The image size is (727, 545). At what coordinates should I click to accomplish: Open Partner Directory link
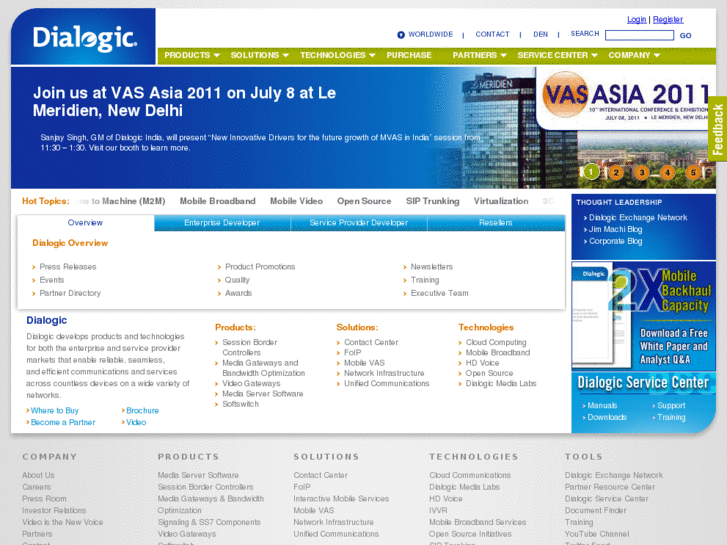point(70,293)
